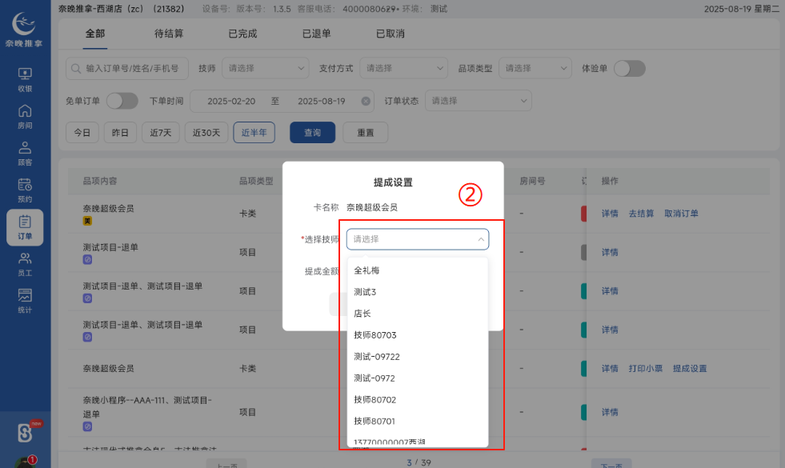Click the search magnifier icon in order search
Image resolution: width=785 pixels, height=468 pixels.
(x=76, y=69)
